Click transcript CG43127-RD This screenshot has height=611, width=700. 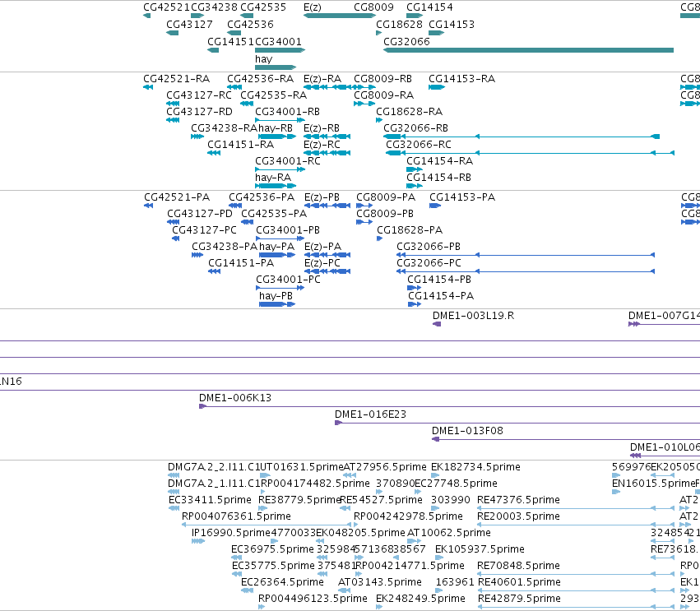tap(199, 112)
